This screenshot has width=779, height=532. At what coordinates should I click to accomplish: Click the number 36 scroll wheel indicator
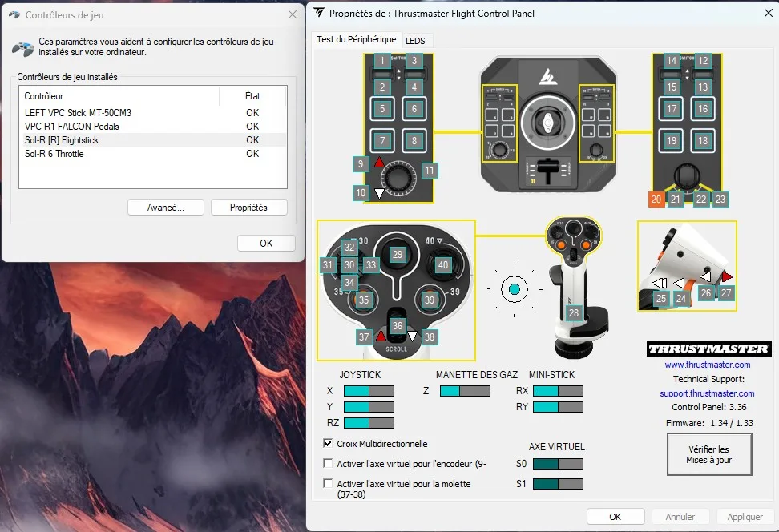(398, 326)
